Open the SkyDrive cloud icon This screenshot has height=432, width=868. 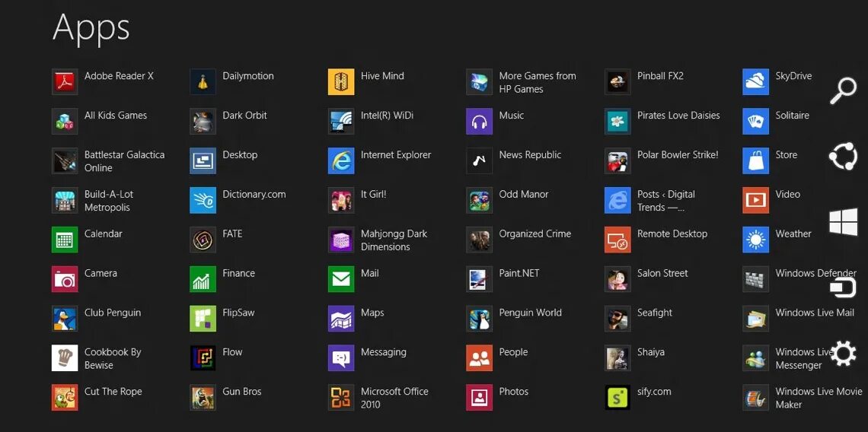[x=755, y=82]
